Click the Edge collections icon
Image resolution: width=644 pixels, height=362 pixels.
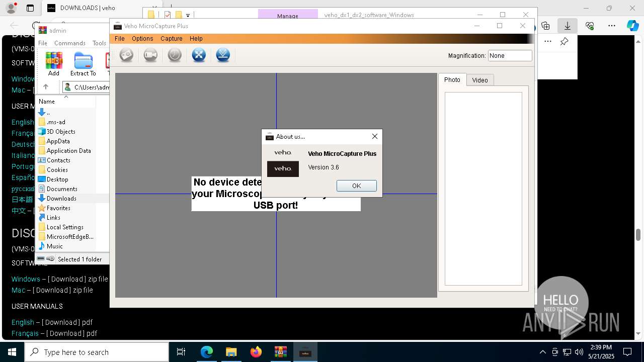(x=545, y=26)
